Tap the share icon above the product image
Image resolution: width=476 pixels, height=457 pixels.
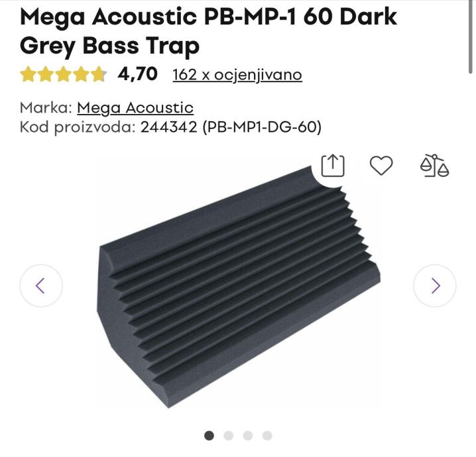pyautogui.click(x=333, y=166)
